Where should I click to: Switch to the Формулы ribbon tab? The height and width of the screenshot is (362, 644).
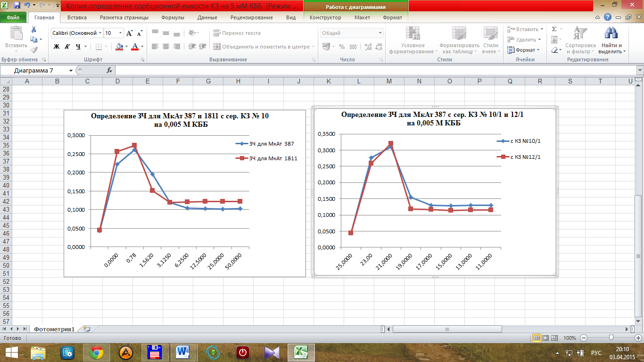173,17
